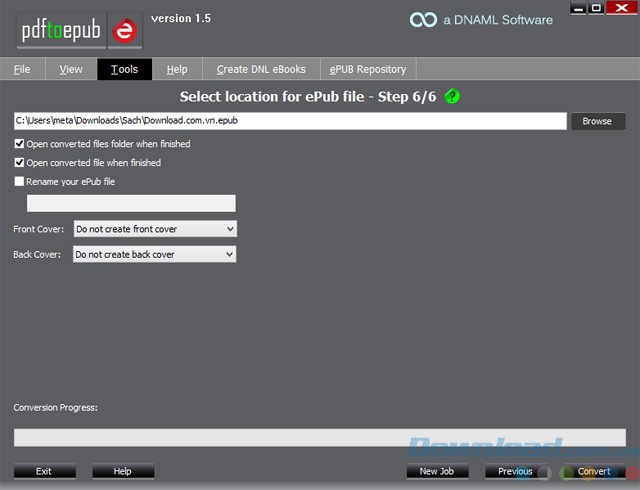Start a New Job
640x490 pixels.
tap(437, 471)
